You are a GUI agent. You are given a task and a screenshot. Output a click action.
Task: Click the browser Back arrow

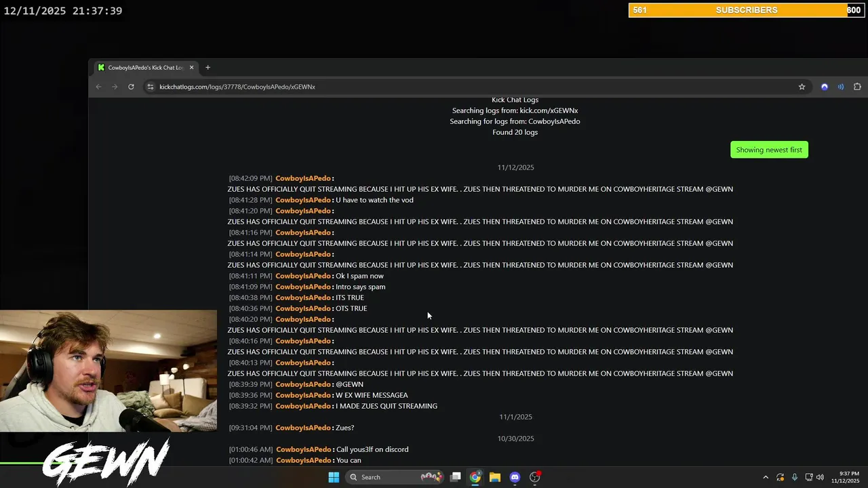98,87
